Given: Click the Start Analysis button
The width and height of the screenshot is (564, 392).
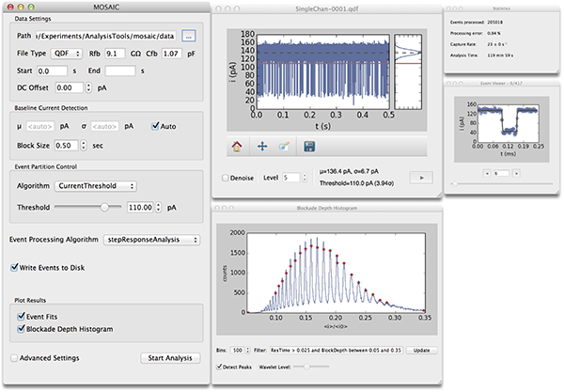Looking at the screenshot, I should (170, 358).
